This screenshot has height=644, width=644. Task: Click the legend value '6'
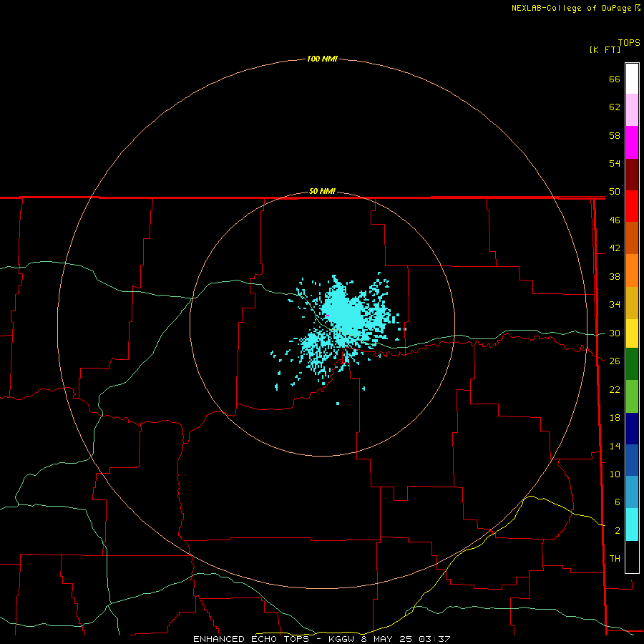pyautogui.click(x=618, y=502)
